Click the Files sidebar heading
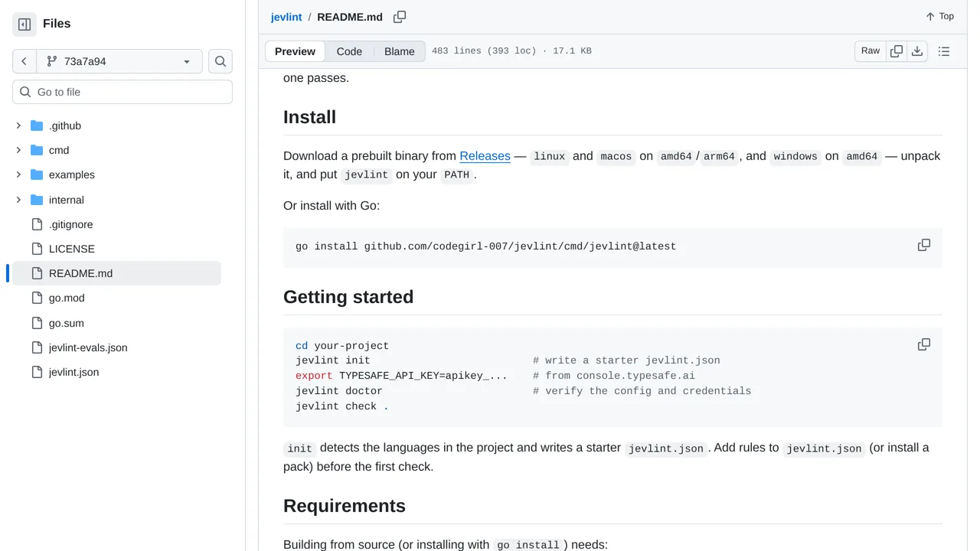Viewport: 980px width, 551px height. click(57, 24)
